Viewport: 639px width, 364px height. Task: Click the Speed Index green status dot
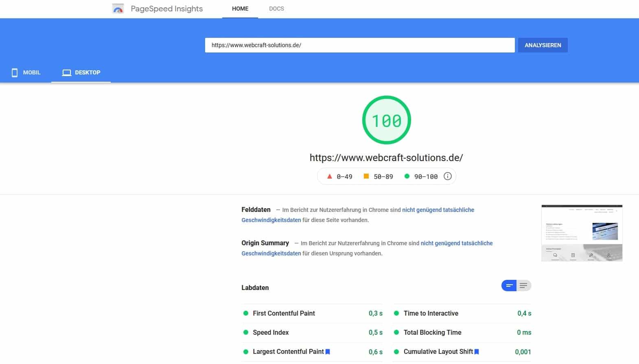click(246, 332)
